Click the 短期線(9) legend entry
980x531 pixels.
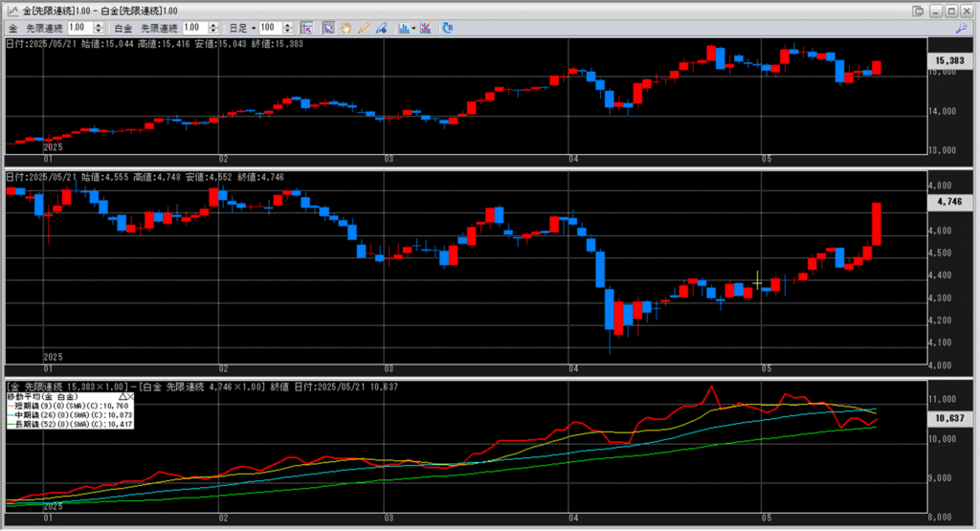click(x=68, y=406)
